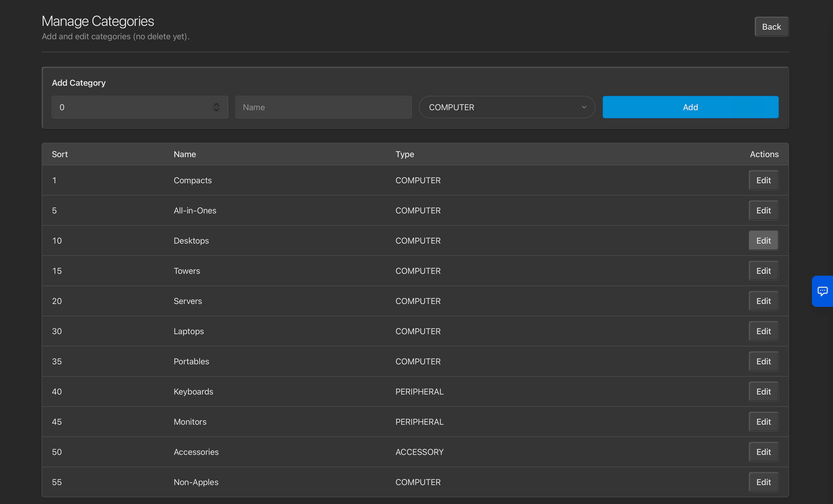Edit the Servers category
This screenshot has height=504, width=833.
pyautogui.click(x=763, y=301)
